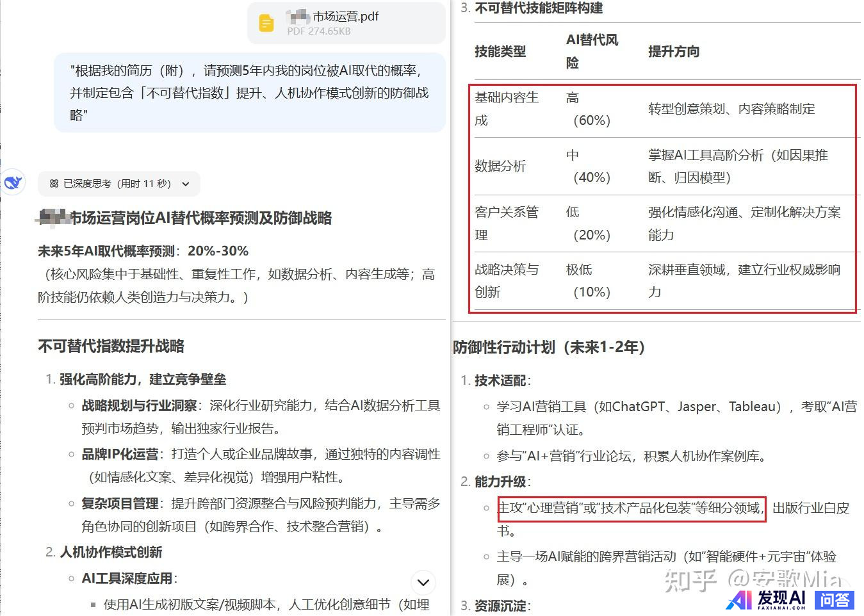This screenshot has width=864, height=616.
Task: Select text 主导一场AI赋能的跨界营销活动
Action: pyautogui.click(x=587, y=556)
